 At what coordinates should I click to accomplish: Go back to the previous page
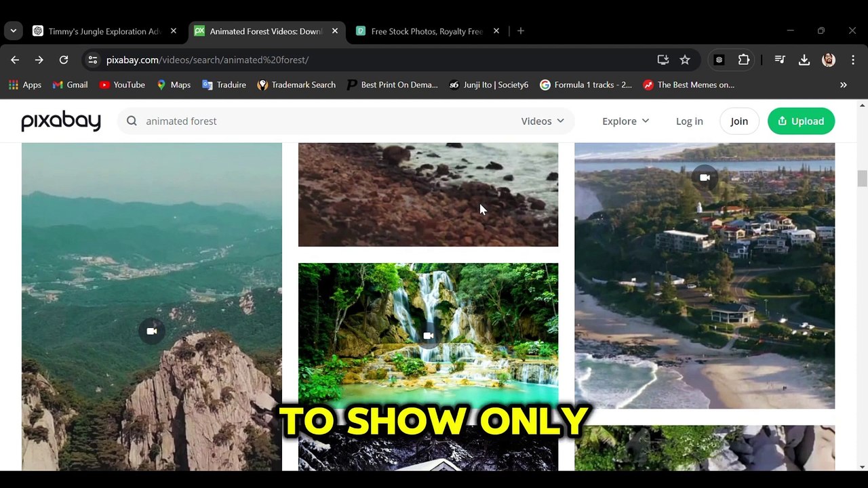tap(15, 60)
